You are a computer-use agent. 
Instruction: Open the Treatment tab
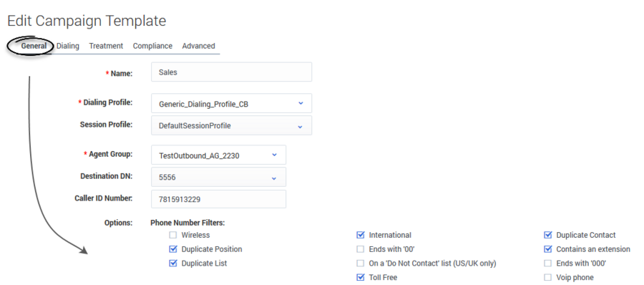(x=106, y=46)
